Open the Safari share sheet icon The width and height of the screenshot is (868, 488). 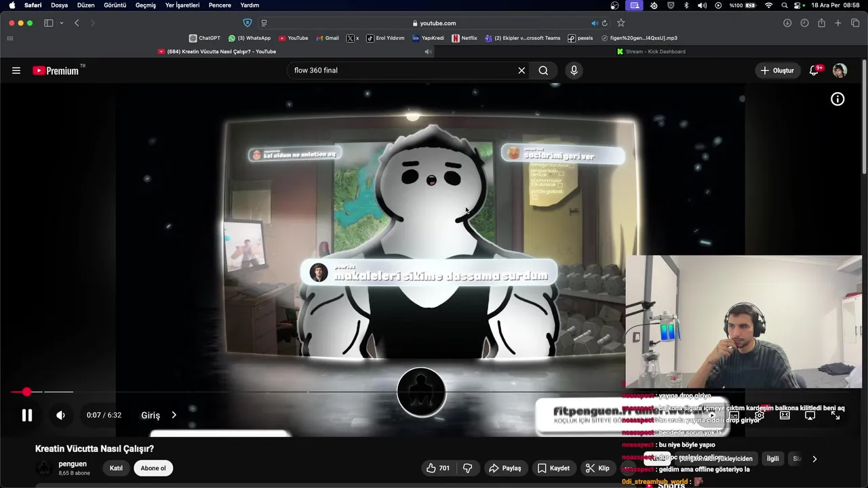click(x=821, y=23)
